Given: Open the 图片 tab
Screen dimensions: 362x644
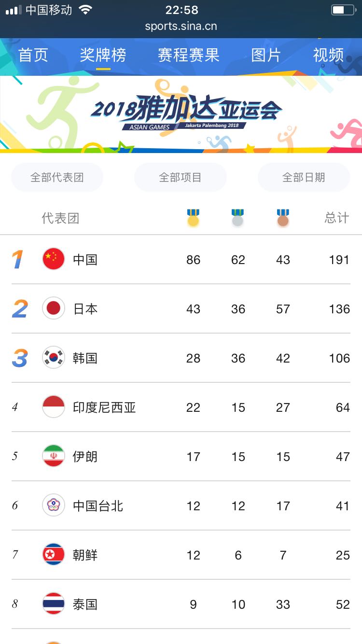Looking at the screenshot, I should 266,55.
